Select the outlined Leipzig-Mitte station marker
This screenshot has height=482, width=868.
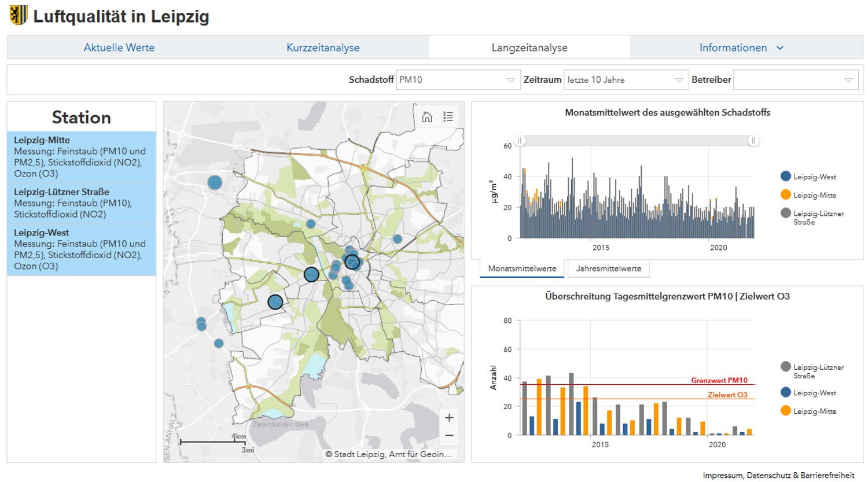[352, 262]
